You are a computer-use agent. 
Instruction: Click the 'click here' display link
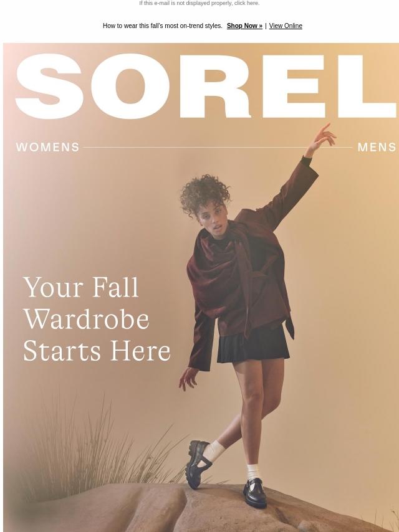tap(246, 3)
